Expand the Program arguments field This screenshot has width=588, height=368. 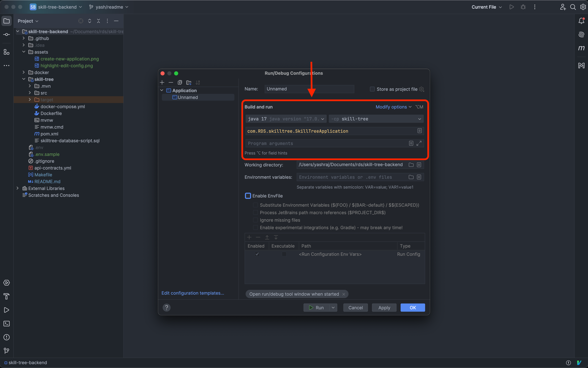point(419,143)
